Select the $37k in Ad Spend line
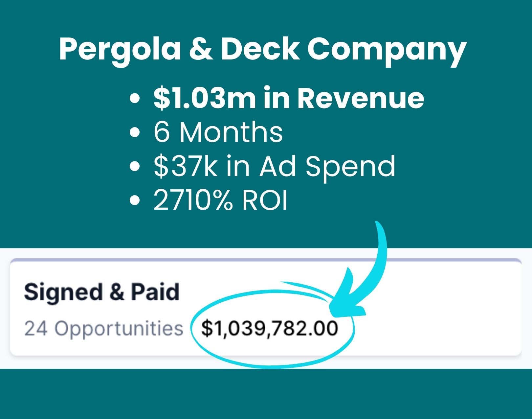This screenshot has width=532, height=419. [274, 166]
